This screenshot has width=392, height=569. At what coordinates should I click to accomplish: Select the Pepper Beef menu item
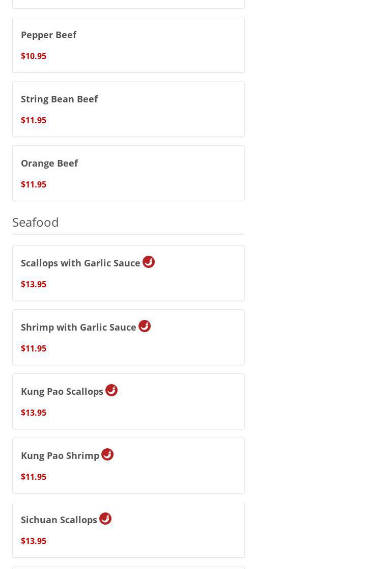coord(49,35)
